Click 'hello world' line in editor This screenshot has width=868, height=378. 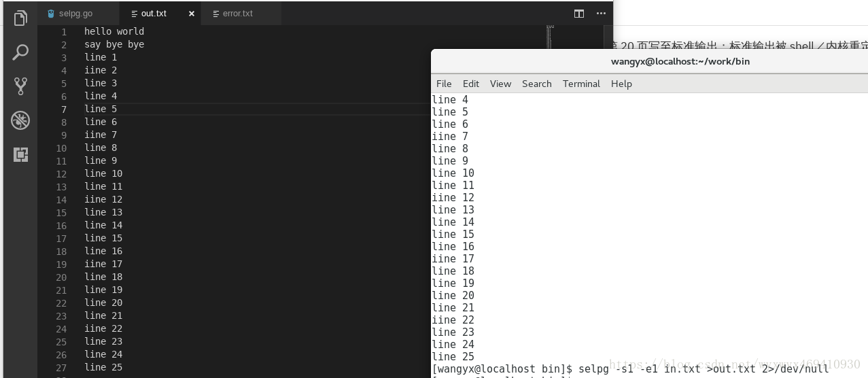(x=114, y=31)
